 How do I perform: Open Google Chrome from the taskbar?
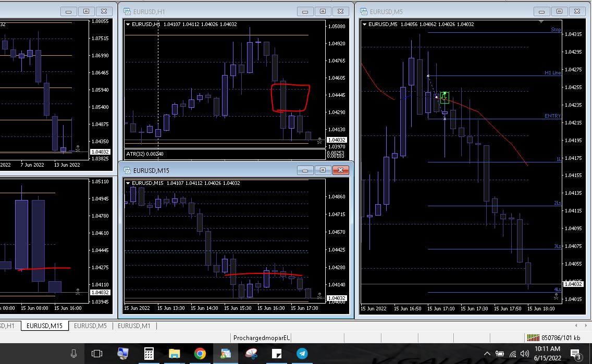pos(200,354)
